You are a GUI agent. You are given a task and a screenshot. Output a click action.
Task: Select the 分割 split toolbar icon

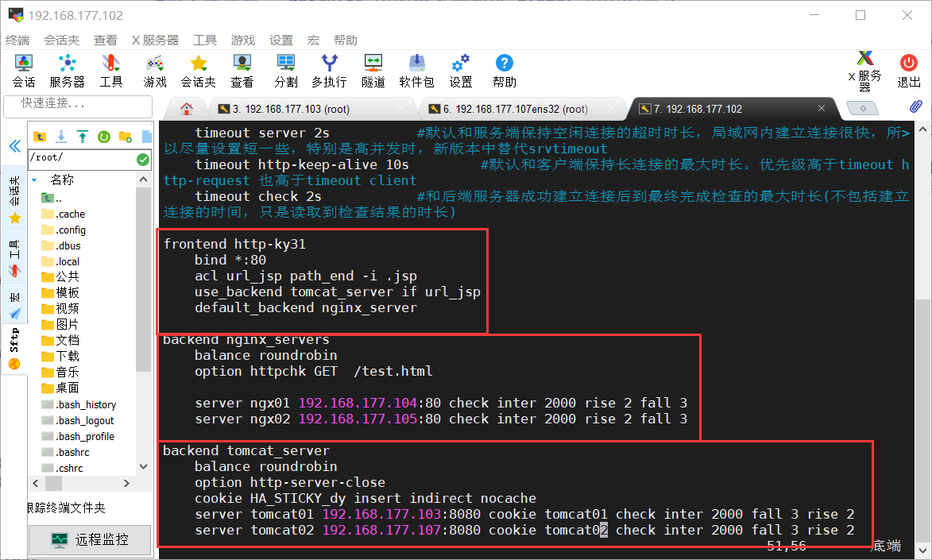pyautogui.click(x=286, y=71)
